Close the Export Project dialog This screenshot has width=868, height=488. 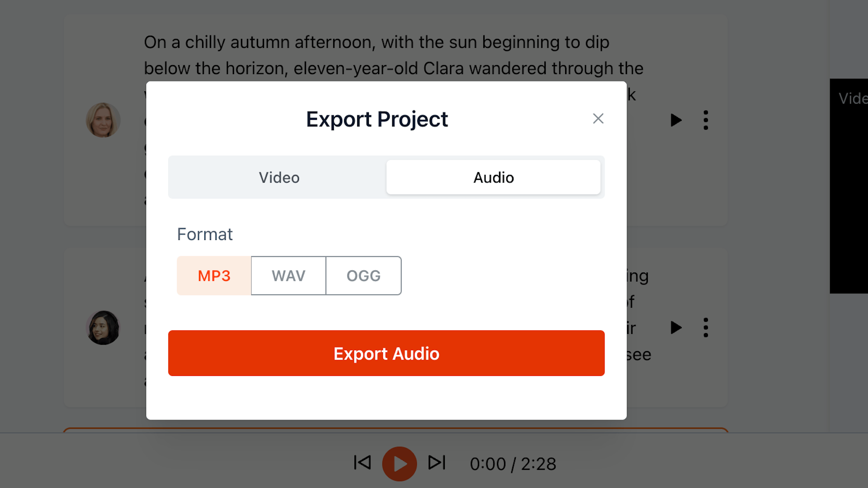click(x=598, y=118)
